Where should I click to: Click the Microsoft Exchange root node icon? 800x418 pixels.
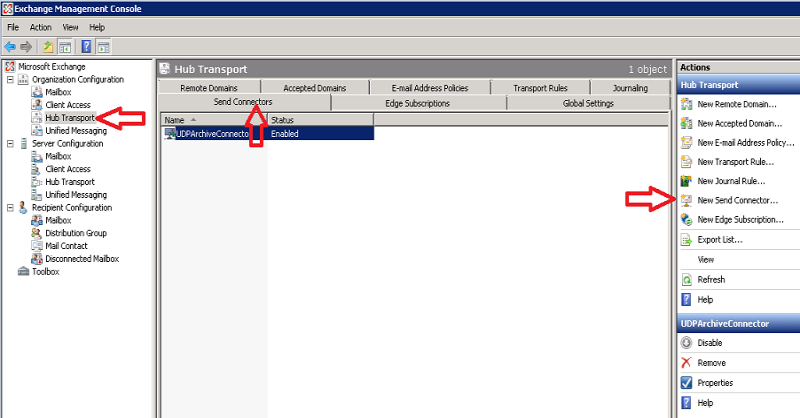click(x=10, y=66)
